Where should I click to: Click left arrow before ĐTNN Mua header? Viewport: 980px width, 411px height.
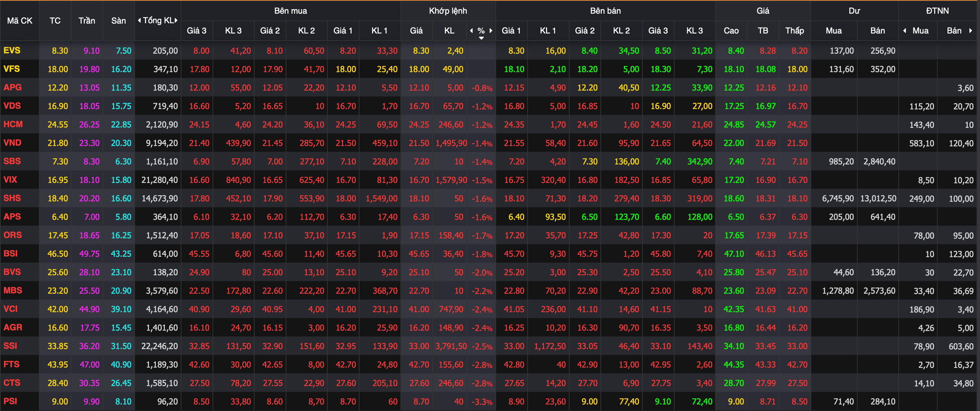[905, 30]
